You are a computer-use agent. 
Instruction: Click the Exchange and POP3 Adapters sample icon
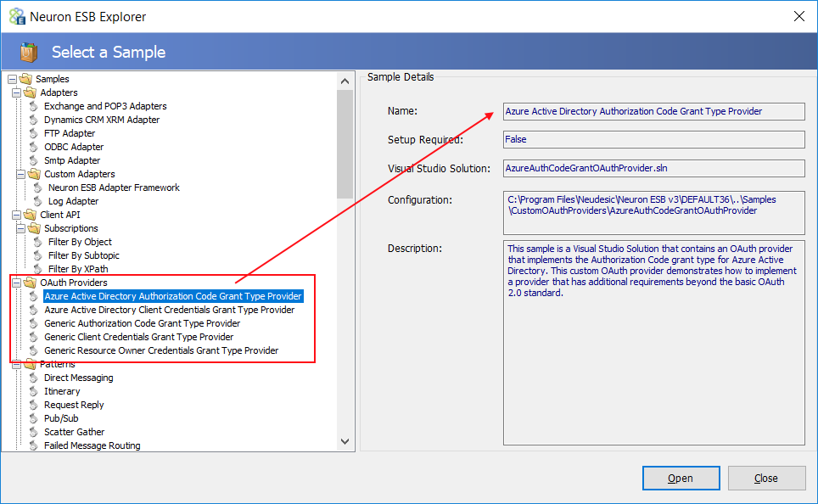[34, 106]
